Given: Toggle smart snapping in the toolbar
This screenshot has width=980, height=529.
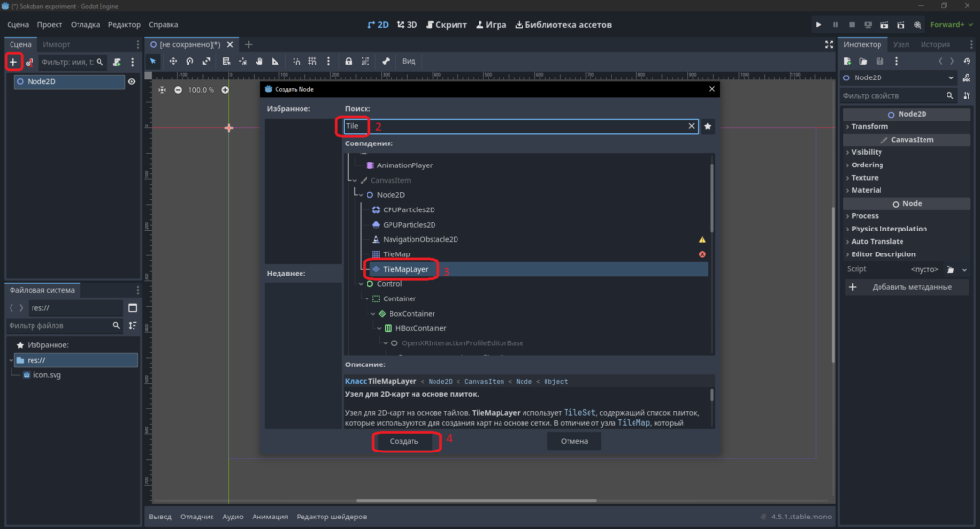Looking at the screenshot, I should pyautogui.click(x=297, y=61).
